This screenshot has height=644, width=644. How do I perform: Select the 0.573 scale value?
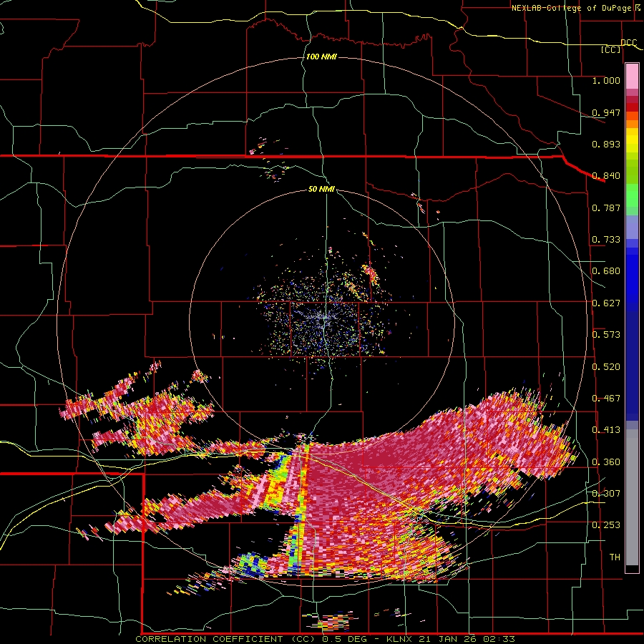pyautogui.click(x=606, y=335)
